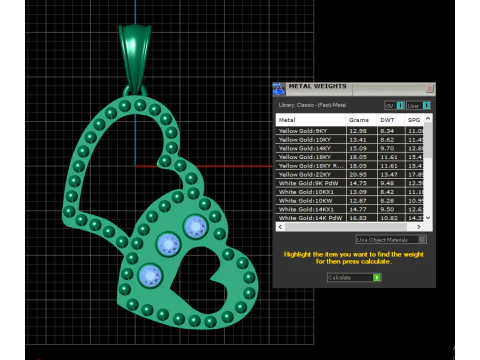Close the Metal Weights dialog
The image size is (480, 360).
(x=429, y=88)
